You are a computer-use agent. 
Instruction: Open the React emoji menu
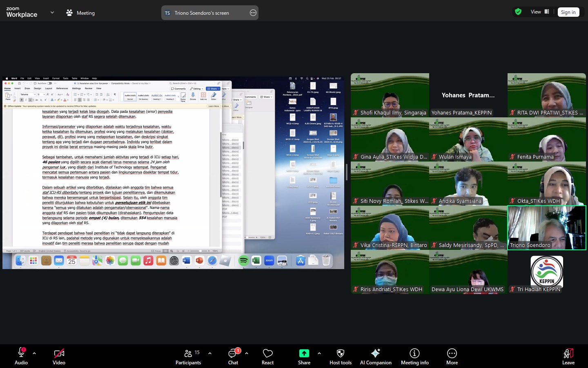pos(267,357)
